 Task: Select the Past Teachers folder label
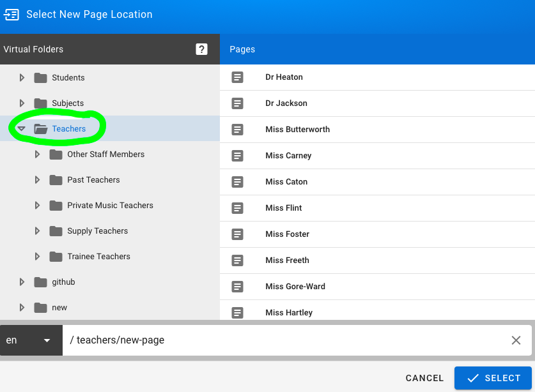[93, 180]
